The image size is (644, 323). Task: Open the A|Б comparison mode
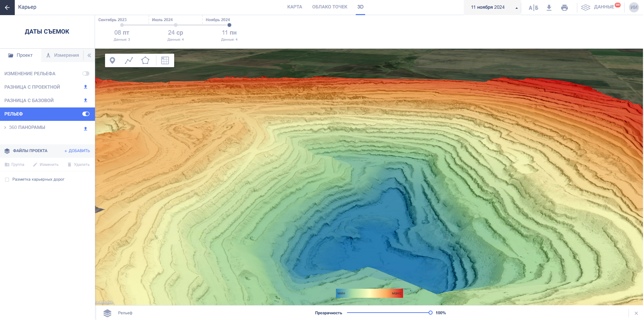tap(533, 7)
